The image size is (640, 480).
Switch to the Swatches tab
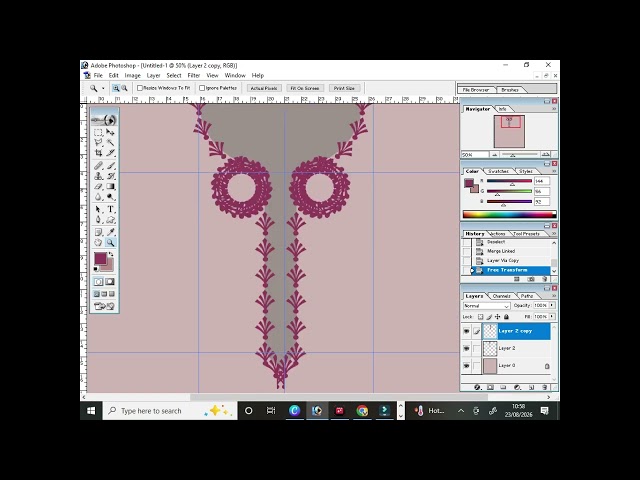[498, 171]
